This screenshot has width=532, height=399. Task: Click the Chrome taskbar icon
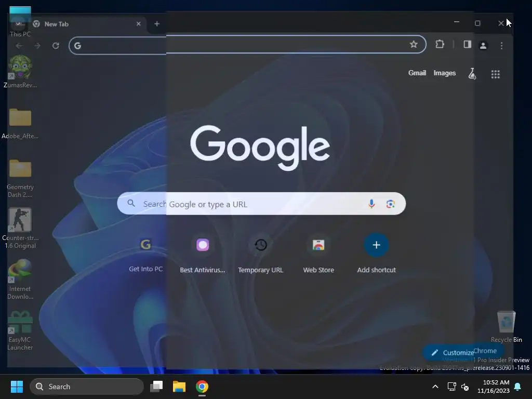point(202,387)
